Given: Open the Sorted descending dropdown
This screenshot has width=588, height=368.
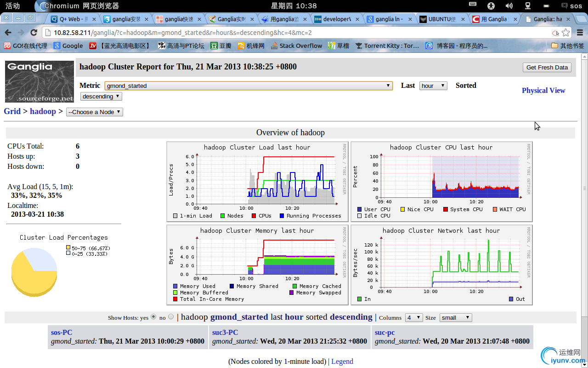Looking at the screenshot, I should 101,96.
